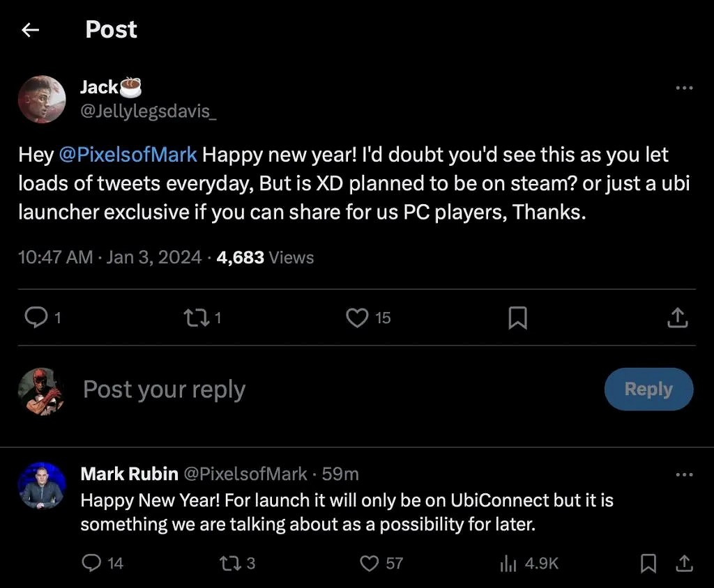Click the back arrow beside Post
This screenshot has width=714, height=588.
[30, 30]
